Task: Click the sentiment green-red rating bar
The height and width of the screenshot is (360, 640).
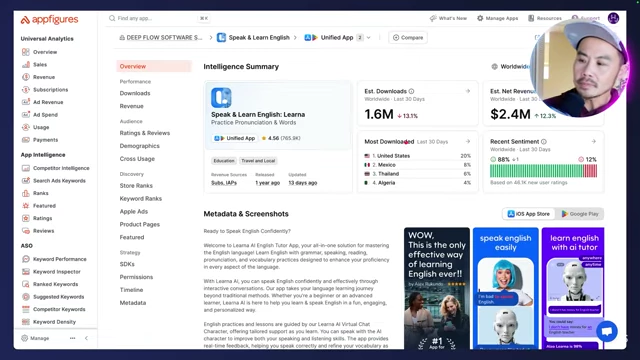Action: coord(543,171)
